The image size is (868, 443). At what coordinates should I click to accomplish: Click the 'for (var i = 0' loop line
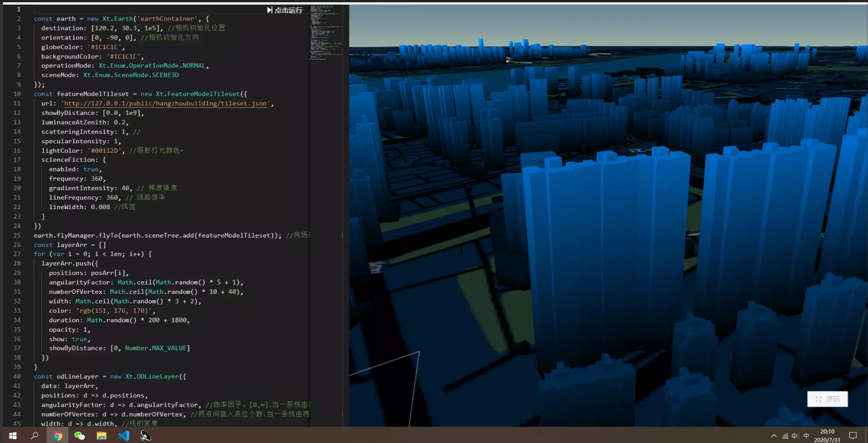pyautogui.click(x=93, y=254)
